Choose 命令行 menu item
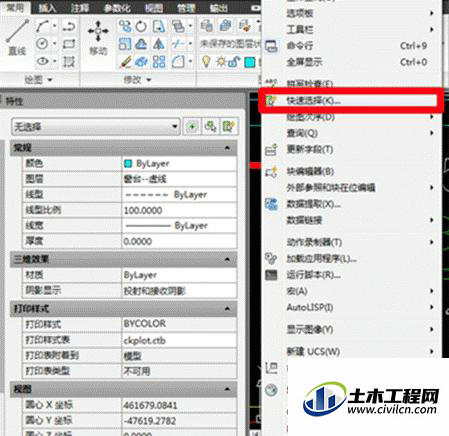Image resolution: width=449 pixels, height=436 pixels. point(352,46)
